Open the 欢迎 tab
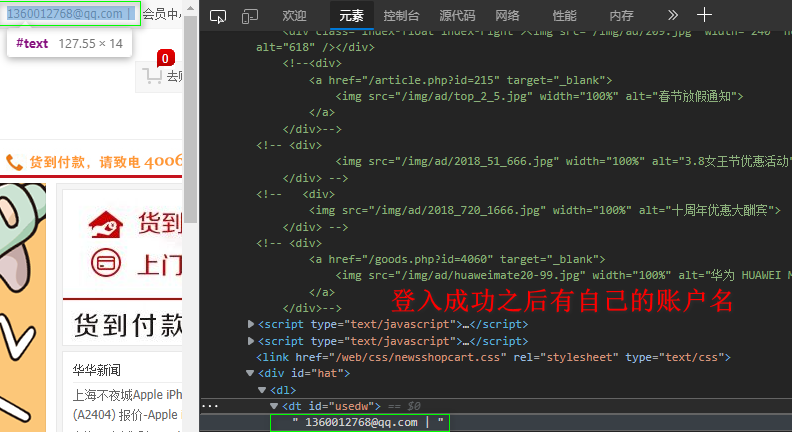The width and height of the screenshot is (792, 432). click(x=294, y=16)
